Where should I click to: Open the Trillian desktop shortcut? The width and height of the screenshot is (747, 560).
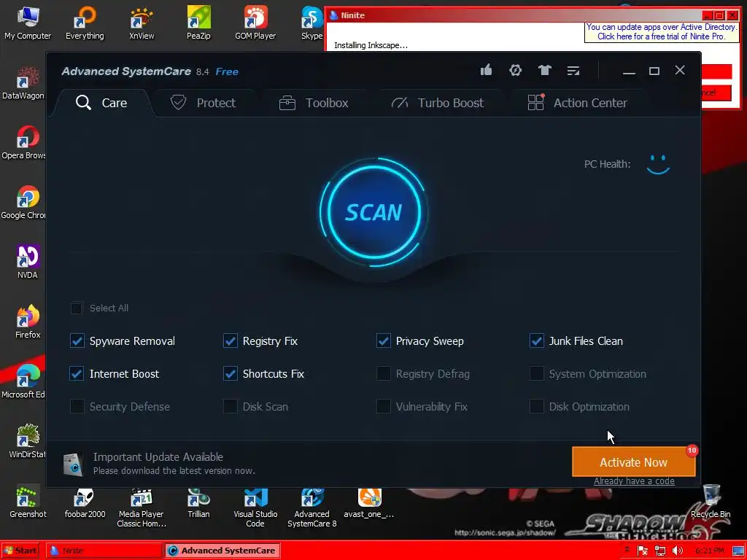click(x=198, y=504)
